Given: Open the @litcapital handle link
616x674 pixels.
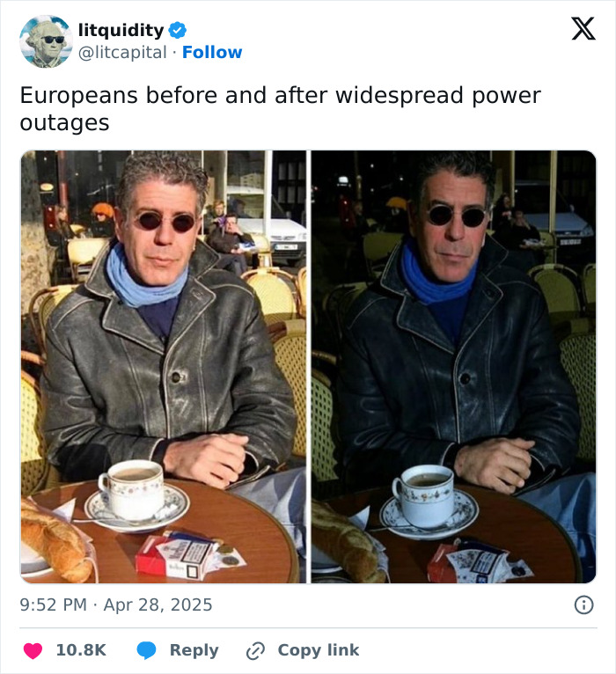Looking at the screenshot, I should pos(122,53).
